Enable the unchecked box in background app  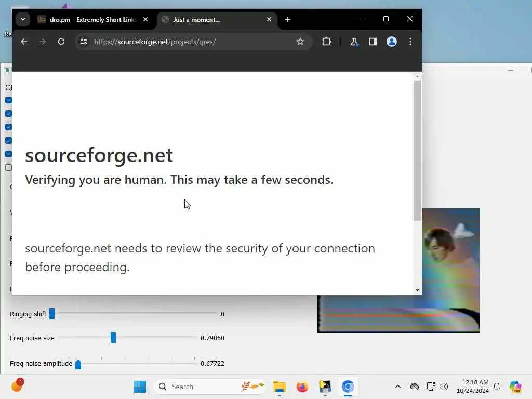tap(8, 168)
